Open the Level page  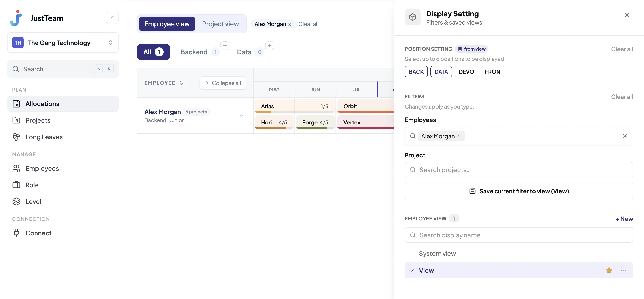click(63, 201)
